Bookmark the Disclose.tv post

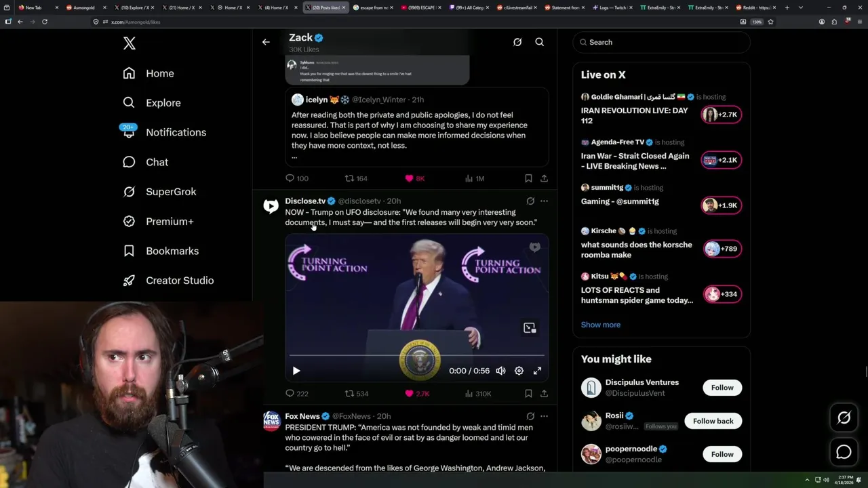click(528, 393)
